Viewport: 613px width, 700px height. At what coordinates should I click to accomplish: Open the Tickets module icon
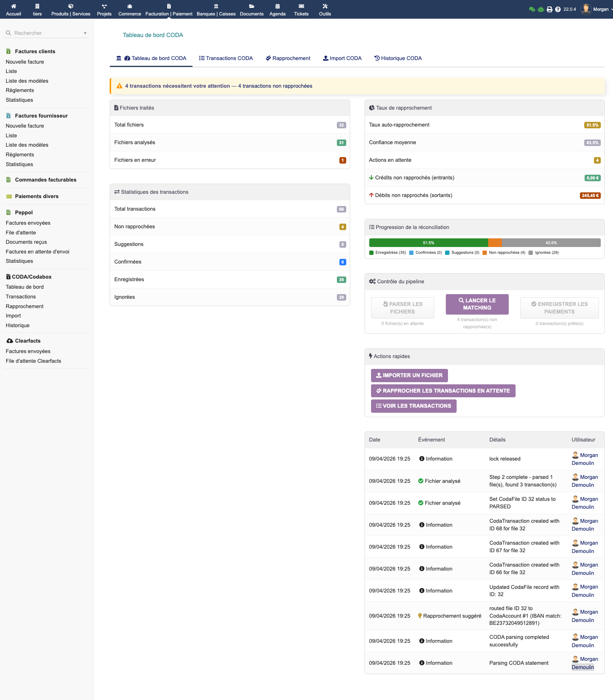(x=301, y=6)
